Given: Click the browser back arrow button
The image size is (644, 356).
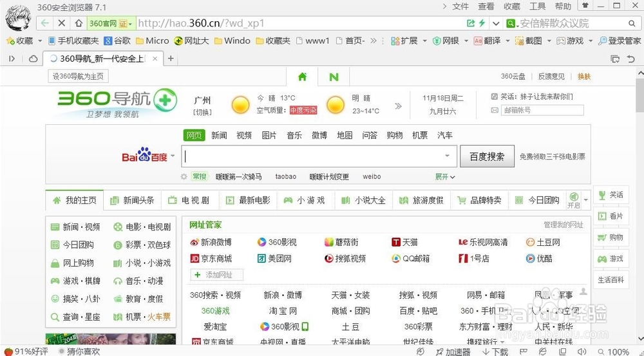Looking at the screenshot, I should (x=45, y=23).
